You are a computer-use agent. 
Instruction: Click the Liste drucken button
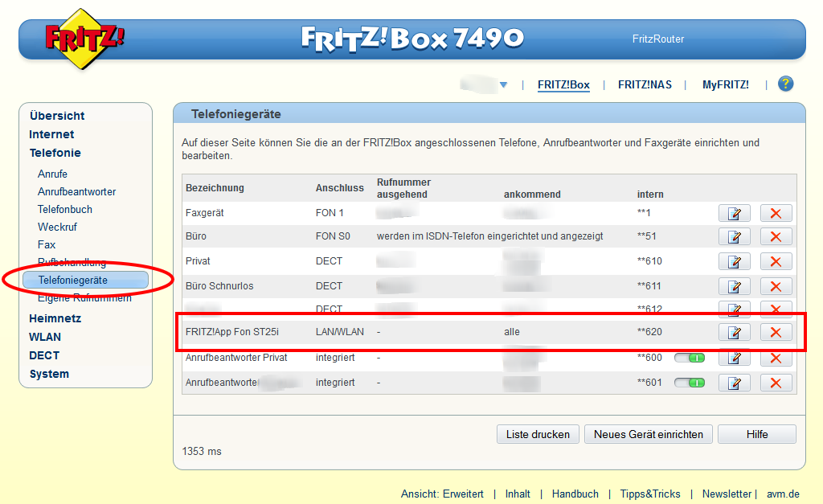pos(538,434)
